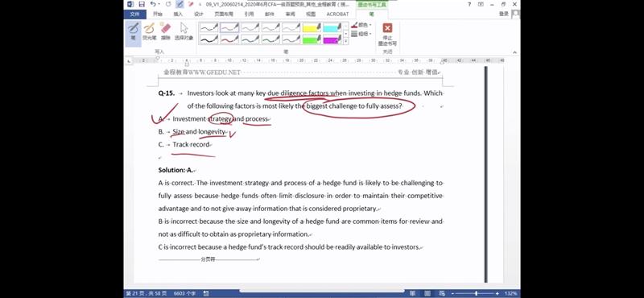Choose the magenta highlighter pen style

332,39
